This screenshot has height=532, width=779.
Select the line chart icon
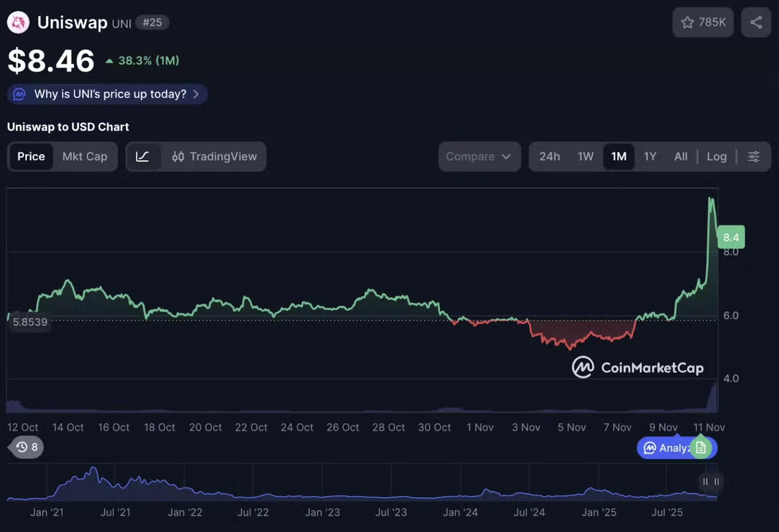143,156
